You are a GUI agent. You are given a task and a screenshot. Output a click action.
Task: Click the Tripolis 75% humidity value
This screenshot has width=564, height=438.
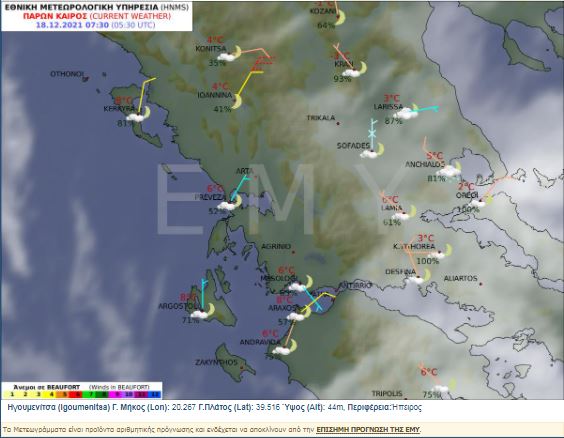432,394
